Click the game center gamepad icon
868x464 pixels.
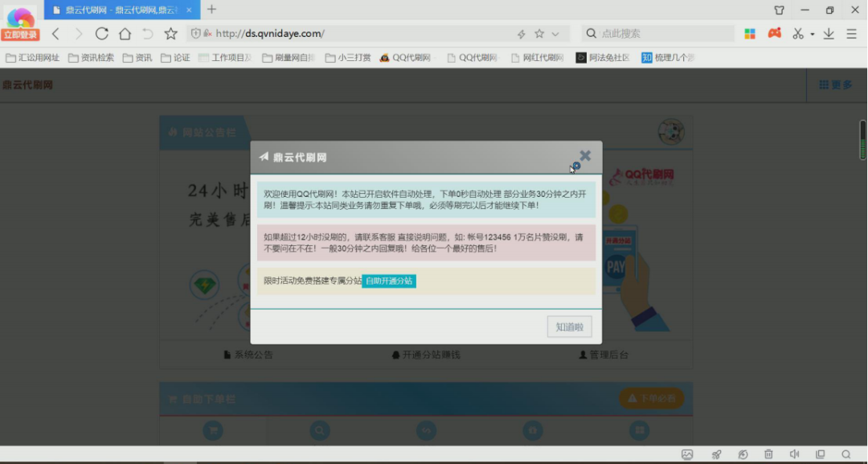coord(774,33)
